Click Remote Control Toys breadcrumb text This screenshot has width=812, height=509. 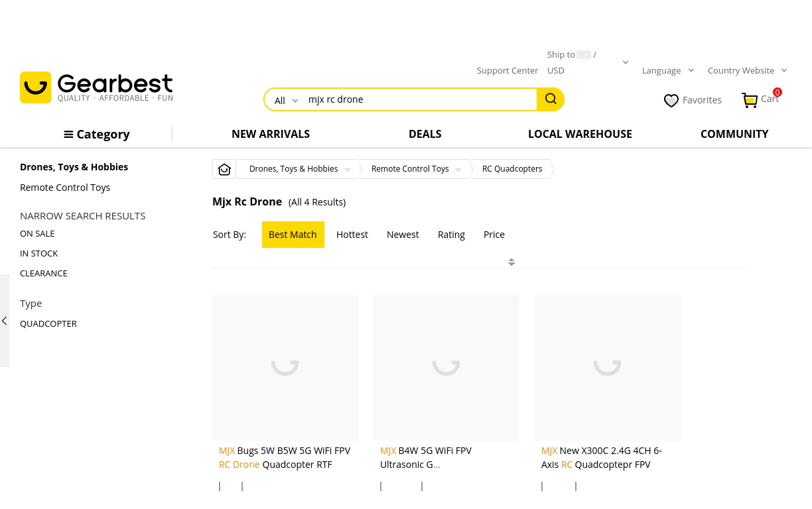click(x=410, y=169)
